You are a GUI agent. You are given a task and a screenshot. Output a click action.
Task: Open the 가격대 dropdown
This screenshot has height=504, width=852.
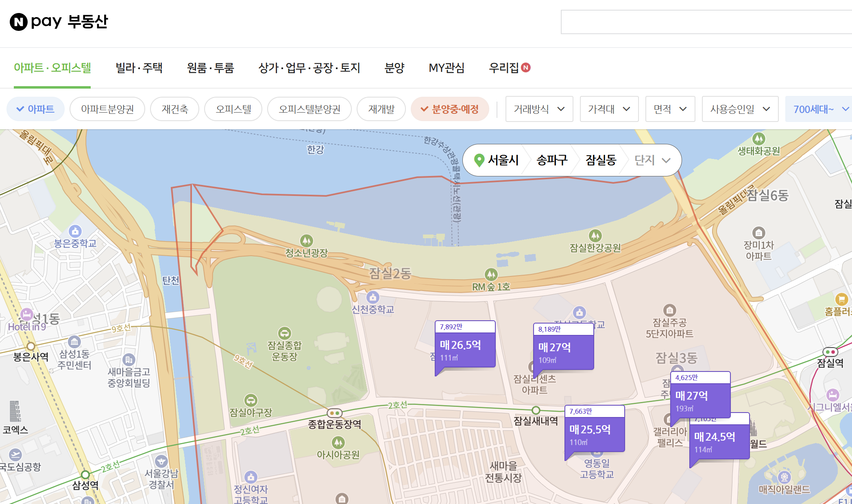pos(609,109)
